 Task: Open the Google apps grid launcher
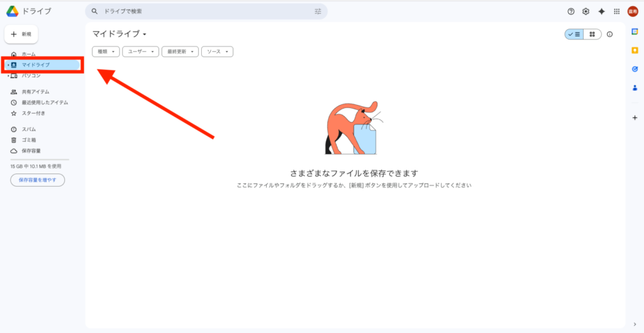coord(616,11)
